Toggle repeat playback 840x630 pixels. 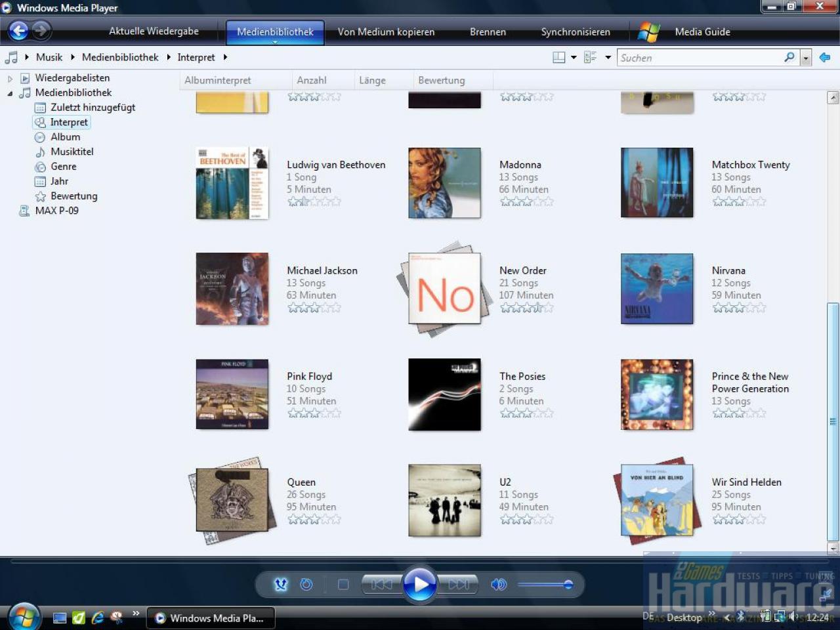click(x=306, y=584)
